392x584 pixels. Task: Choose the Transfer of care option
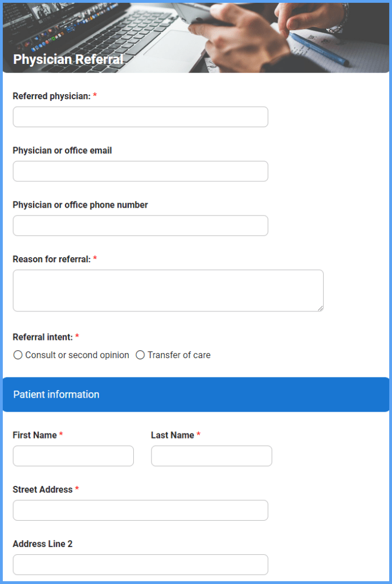[140, 355]
